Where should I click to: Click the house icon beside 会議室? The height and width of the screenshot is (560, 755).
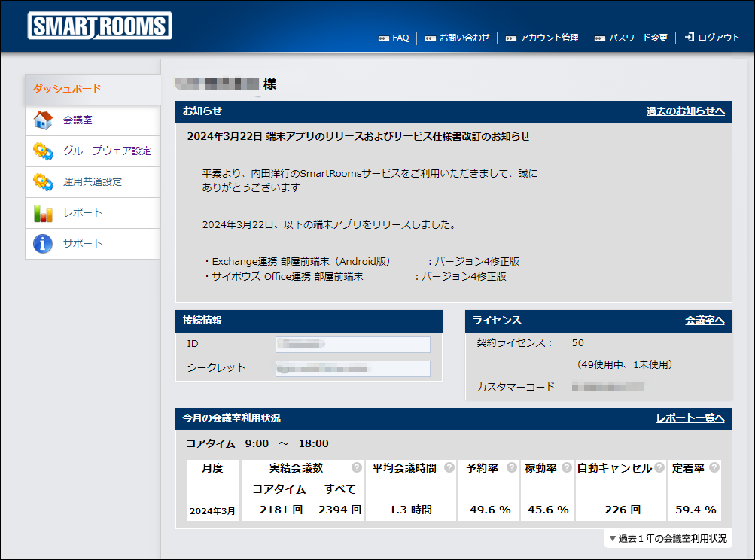click(43, 120)
